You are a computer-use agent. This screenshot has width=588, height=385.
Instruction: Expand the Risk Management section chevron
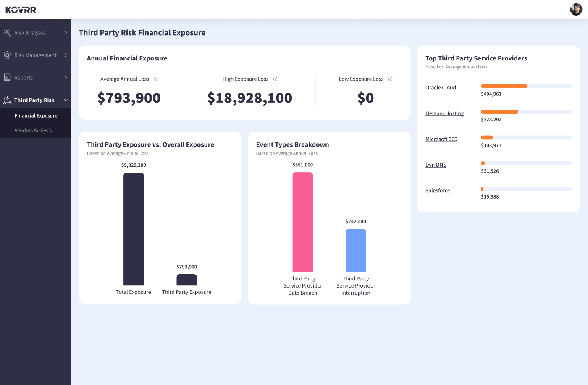coord(66,55)
